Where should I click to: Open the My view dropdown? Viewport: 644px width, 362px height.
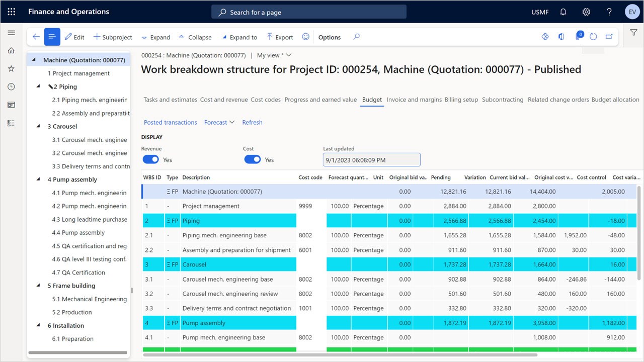(x=274, y=55)
